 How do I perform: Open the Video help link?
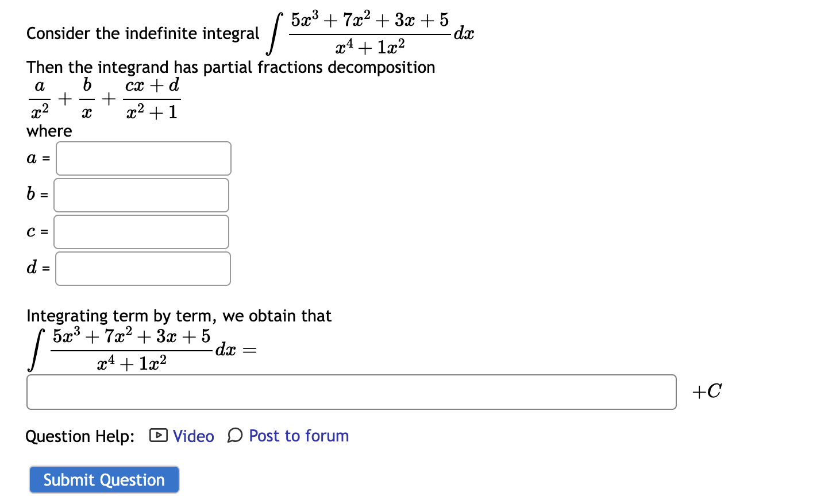193,436
